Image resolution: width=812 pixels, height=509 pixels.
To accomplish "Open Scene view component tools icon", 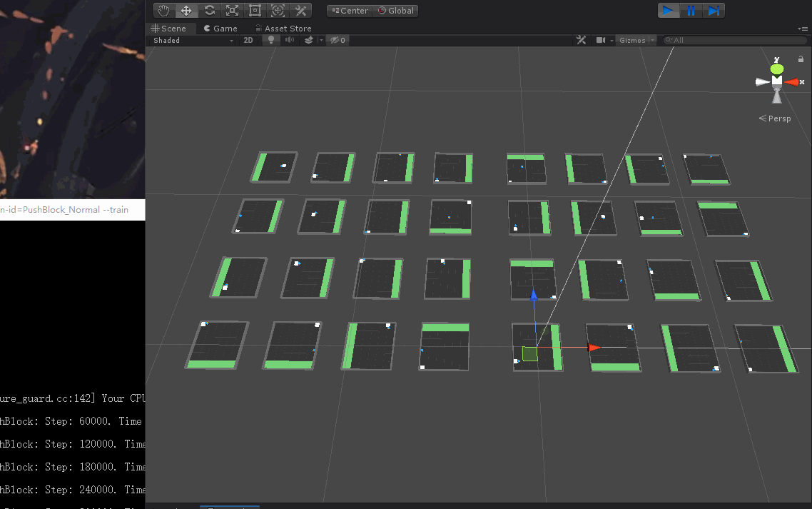I will 581,40.
